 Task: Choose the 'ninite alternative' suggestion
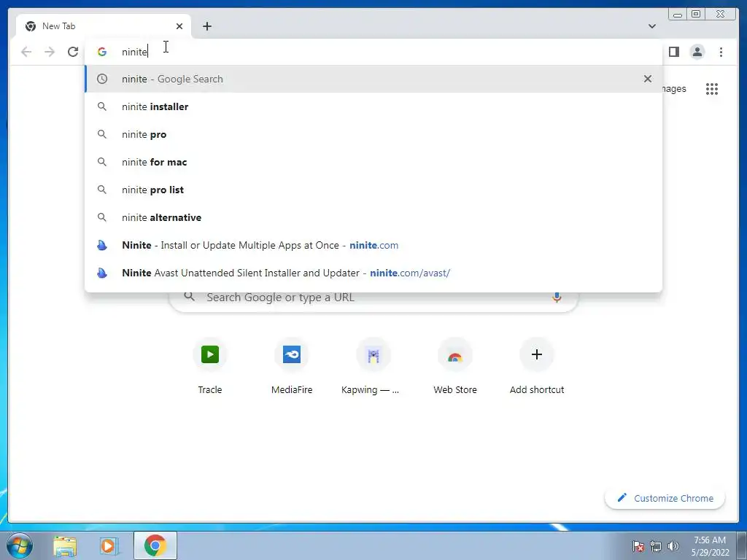(373, 217)
